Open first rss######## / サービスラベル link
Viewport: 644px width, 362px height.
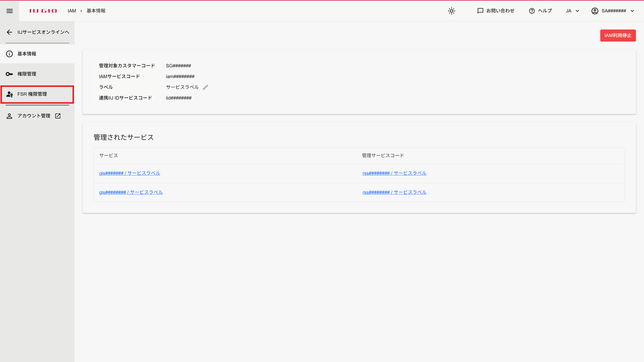394,173
